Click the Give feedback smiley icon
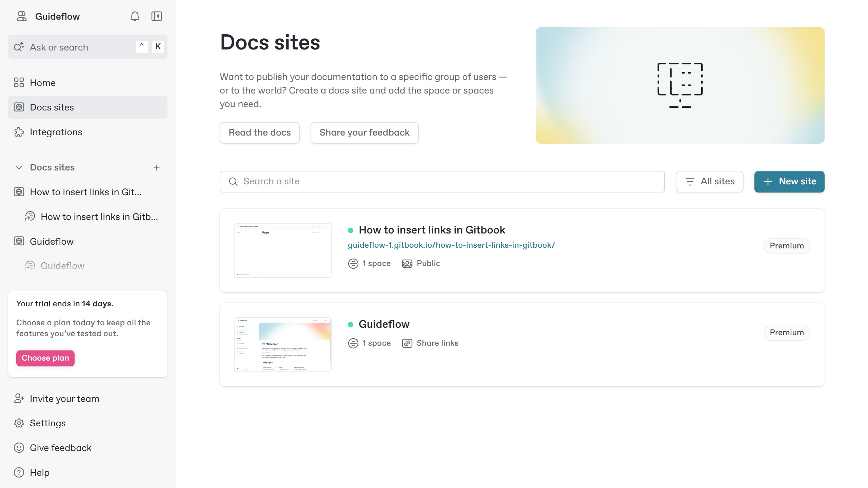 coord(19,448)
